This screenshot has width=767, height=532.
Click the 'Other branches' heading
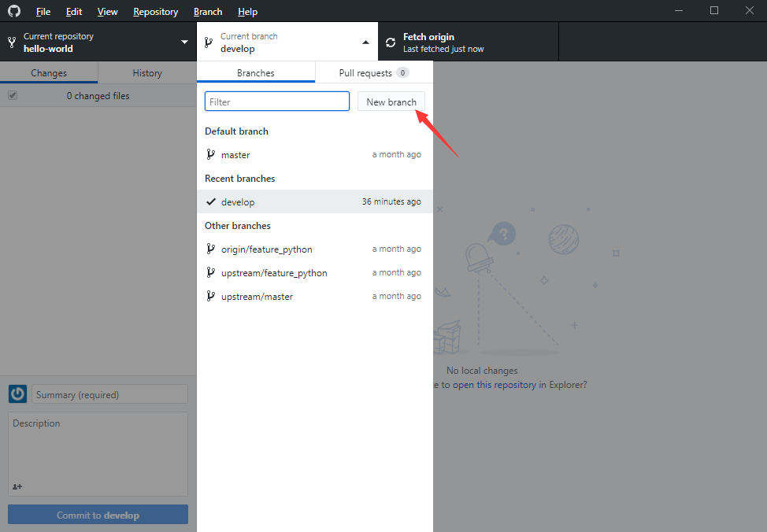(237, 225)
